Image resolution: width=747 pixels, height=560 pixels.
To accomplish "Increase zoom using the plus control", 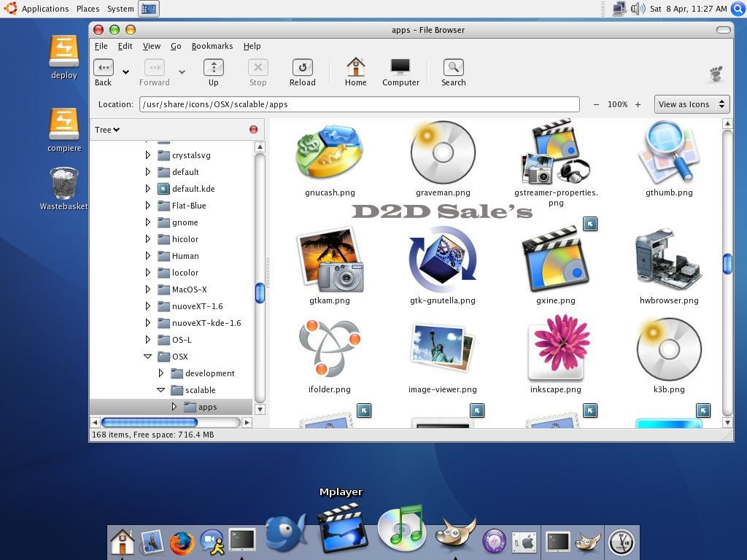I will [638, 104].
